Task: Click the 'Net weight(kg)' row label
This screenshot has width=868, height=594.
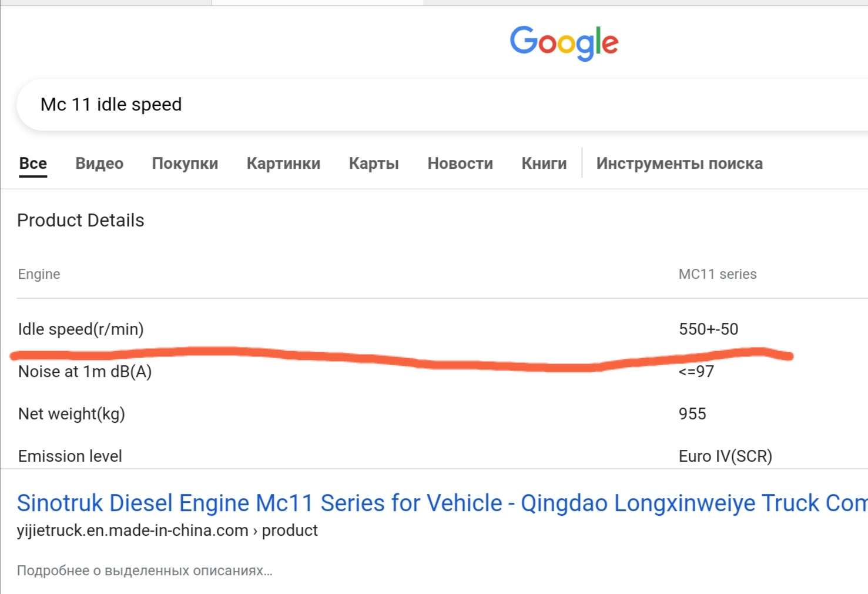Action: (x=71, y=414)
